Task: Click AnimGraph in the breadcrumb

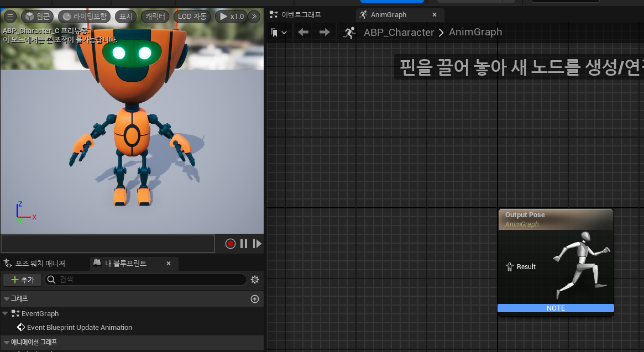Action: click(475, 32)
